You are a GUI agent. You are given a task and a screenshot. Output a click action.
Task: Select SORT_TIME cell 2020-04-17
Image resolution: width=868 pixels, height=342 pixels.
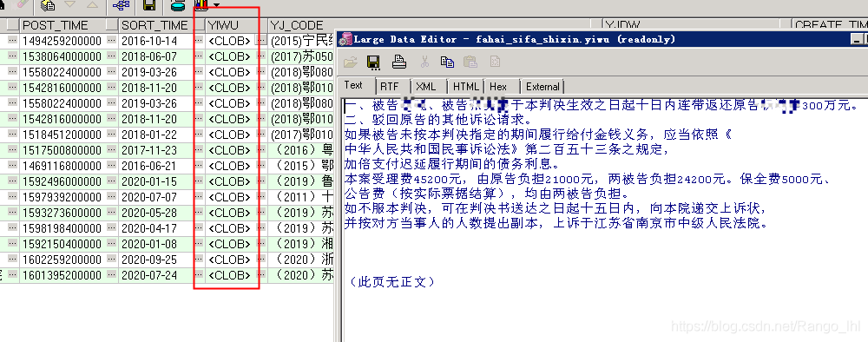(x=156, y=228)
